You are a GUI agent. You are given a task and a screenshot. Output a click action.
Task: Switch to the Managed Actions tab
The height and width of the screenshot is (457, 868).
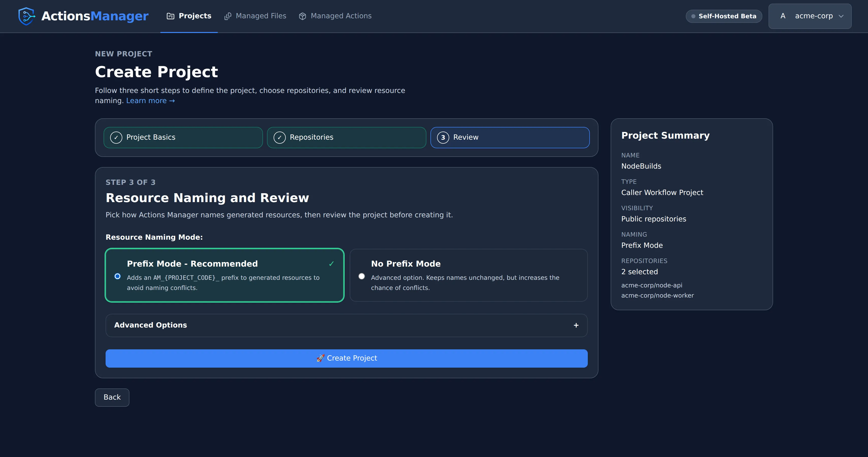point(335,16)
